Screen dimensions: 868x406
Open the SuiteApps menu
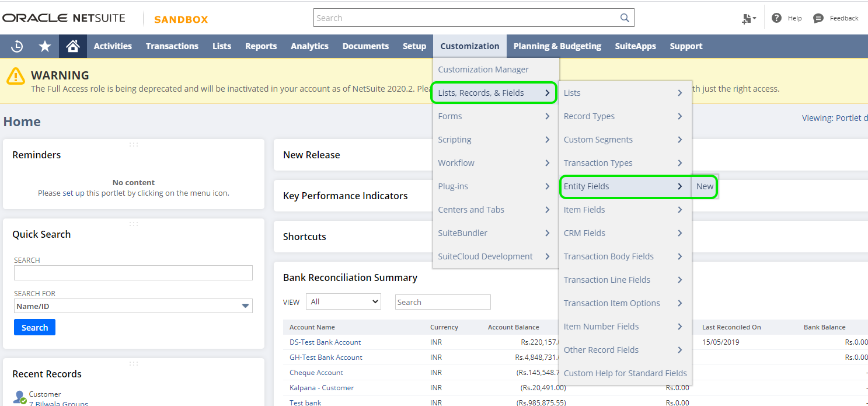tap(635, 46)
